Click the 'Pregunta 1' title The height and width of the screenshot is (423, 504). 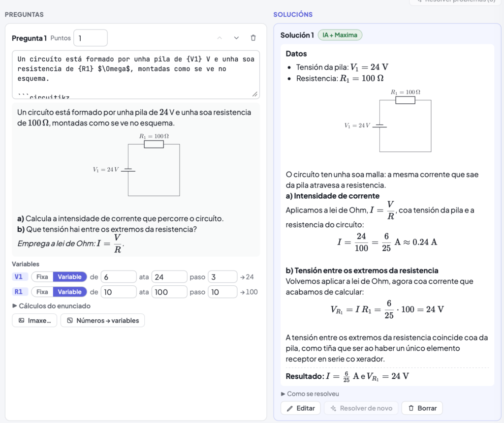point(29,38)
